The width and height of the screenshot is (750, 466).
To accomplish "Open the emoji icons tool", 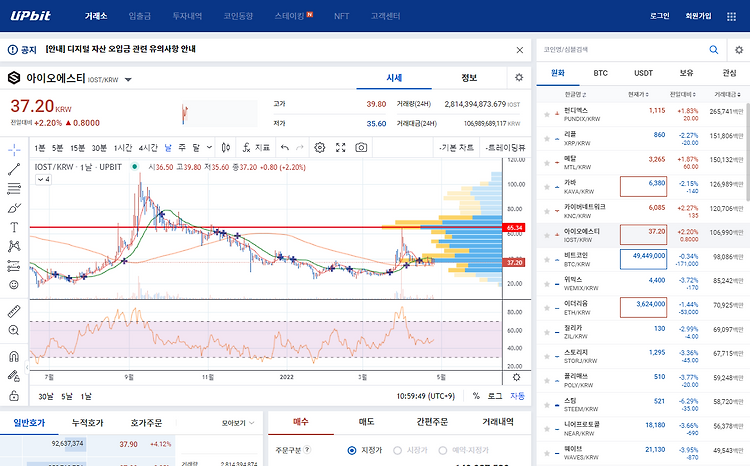I will point(14,285).
